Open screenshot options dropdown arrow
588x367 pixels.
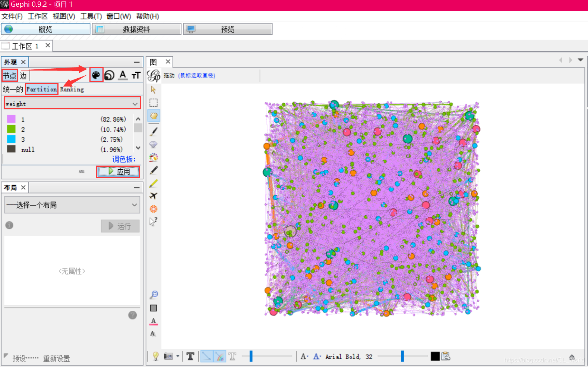pos(178,356)
